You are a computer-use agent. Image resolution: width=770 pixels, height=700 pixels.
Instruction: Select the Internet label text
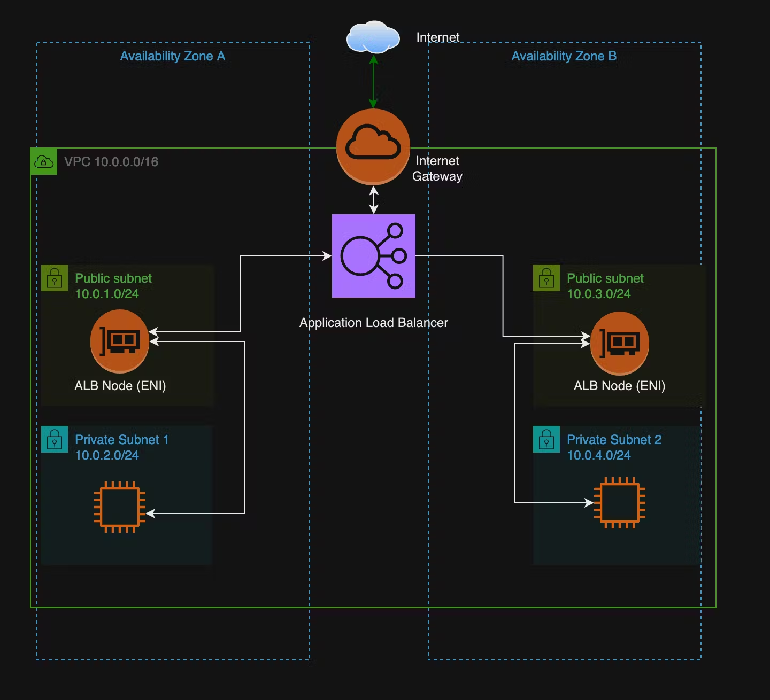[x=438, y=37]
